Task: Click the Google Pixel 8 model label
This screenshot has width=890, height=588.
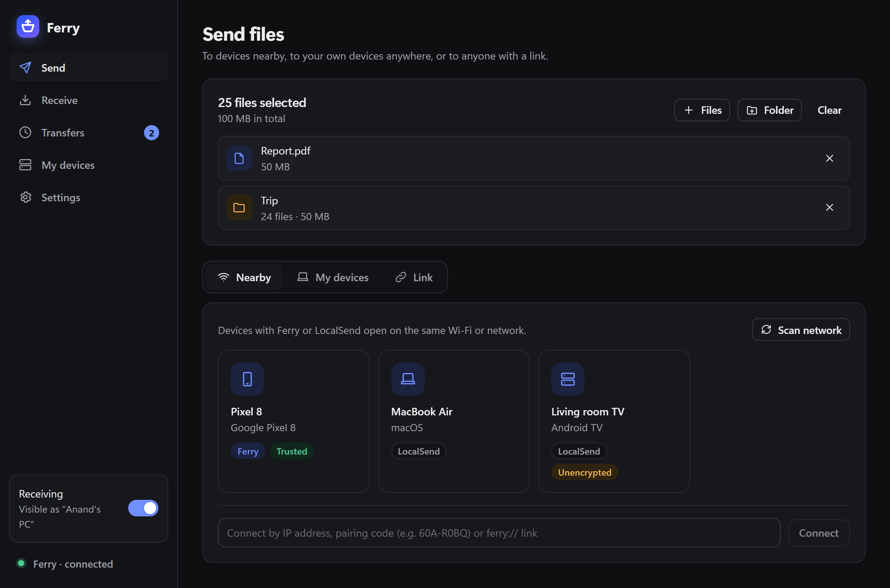Action: [x=263, y=428]
